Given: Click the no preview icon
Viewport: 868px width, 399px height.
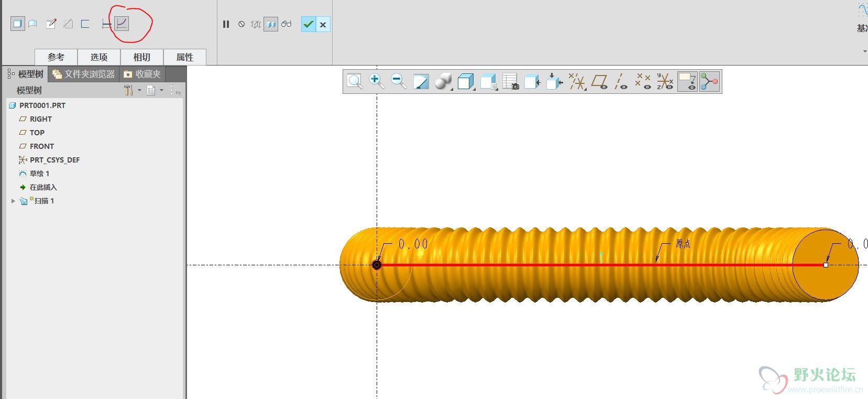Looking at the screenshot, I should pyautogui.click(x=241, y=24).
